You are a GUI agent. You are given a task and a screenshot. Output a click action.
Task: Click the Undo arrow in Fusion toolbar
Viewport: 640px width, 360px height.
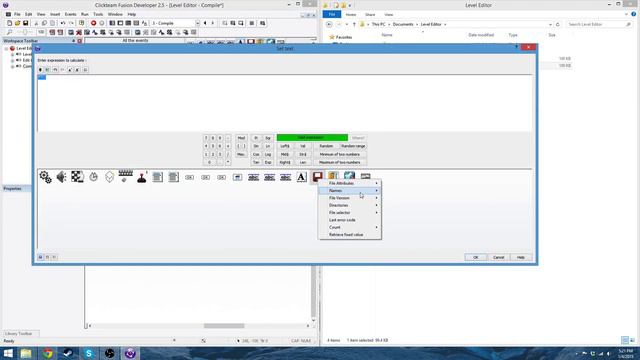63,23
